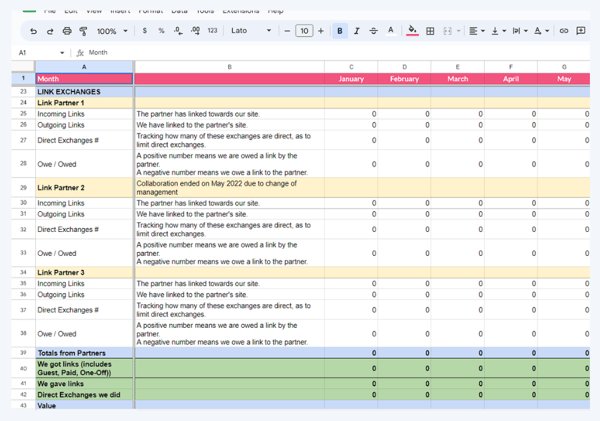Activate the paint format tool
Viewport: 600px width, 421px height.
click(83, 31)
